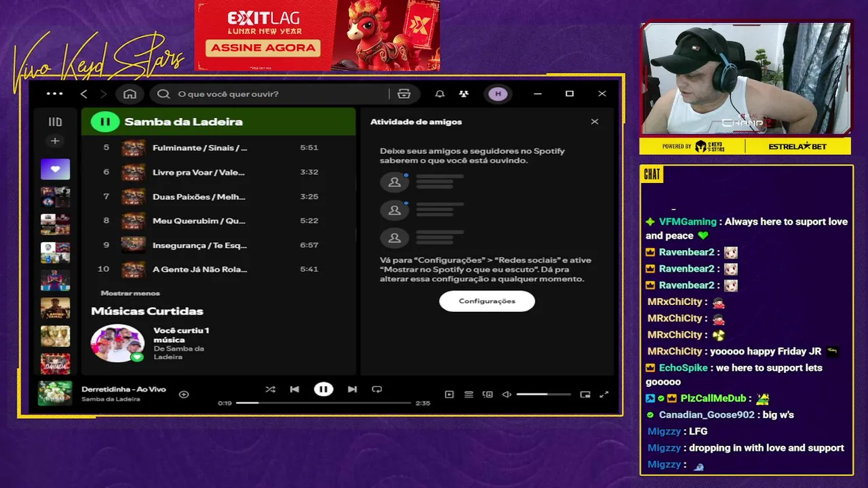Collapse list with 'Mostrar menos'
The image size is (868, 488).
[x=130, y=293]
